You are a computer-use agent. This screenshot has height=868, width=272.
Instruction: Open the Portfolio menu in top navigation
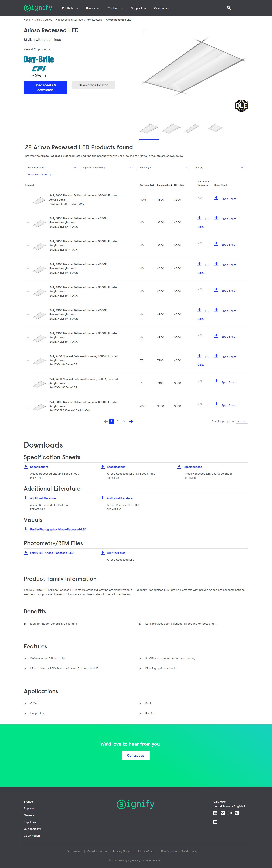(70, 8)
